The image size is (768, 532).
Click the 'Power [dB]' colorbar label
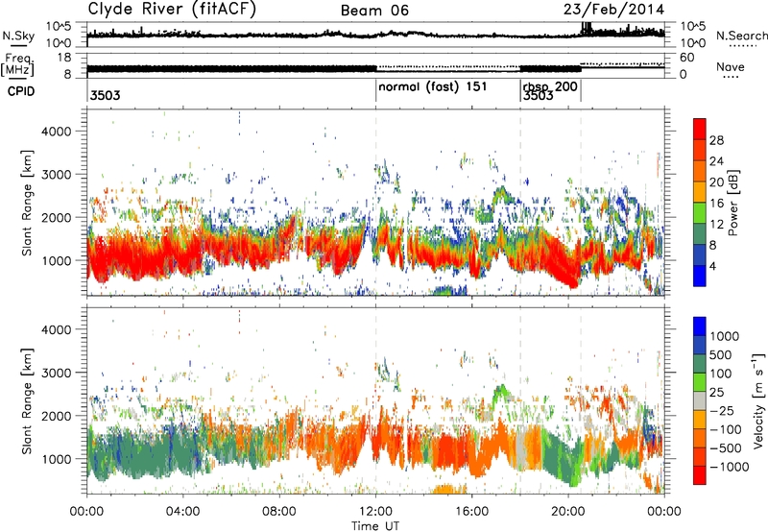coord(732,204)
